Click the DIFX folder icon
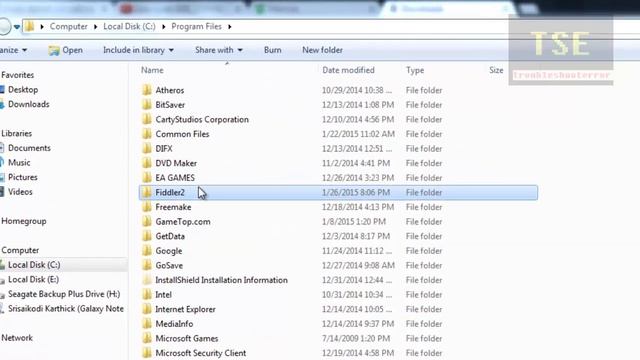This screenshot has width=640, height=360. click(147, 149)
